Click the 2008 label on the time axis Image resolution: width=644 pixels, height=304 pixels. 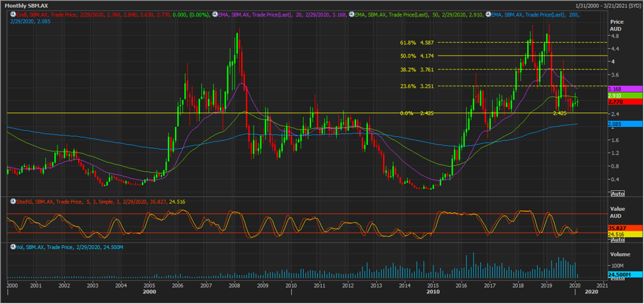click(234, 285)
